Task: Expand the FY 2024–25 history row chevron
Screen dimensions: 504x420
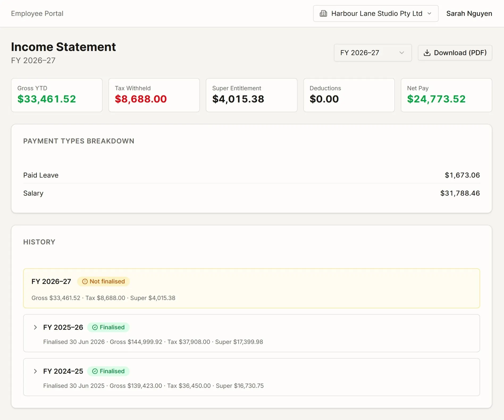Action: pyautogui.click(x=35, y=371)
